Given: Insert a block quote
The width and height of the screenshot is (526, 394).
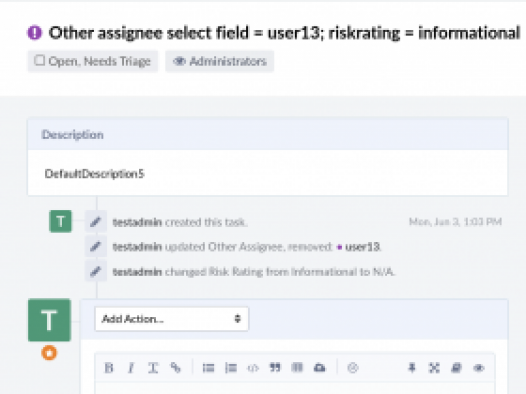Looking at the screenshot, I should click(275, 368).
